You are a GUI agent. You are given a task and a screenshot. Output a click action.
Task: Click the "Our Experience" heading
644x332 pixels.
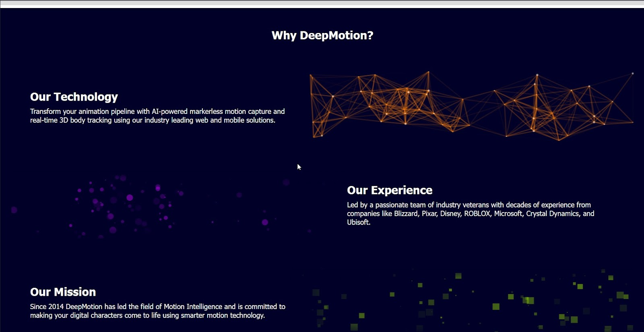(390, 190)
